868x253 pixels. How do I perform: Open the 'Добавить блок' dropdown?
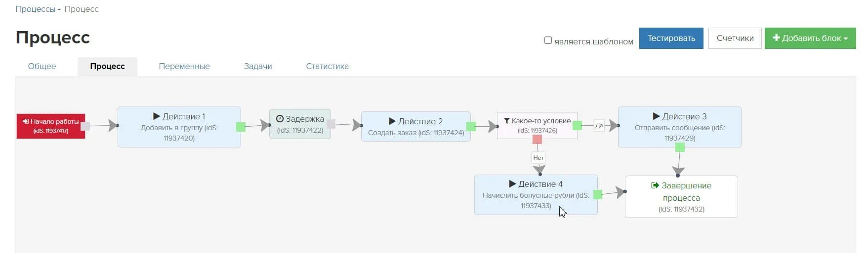[810, 38]
